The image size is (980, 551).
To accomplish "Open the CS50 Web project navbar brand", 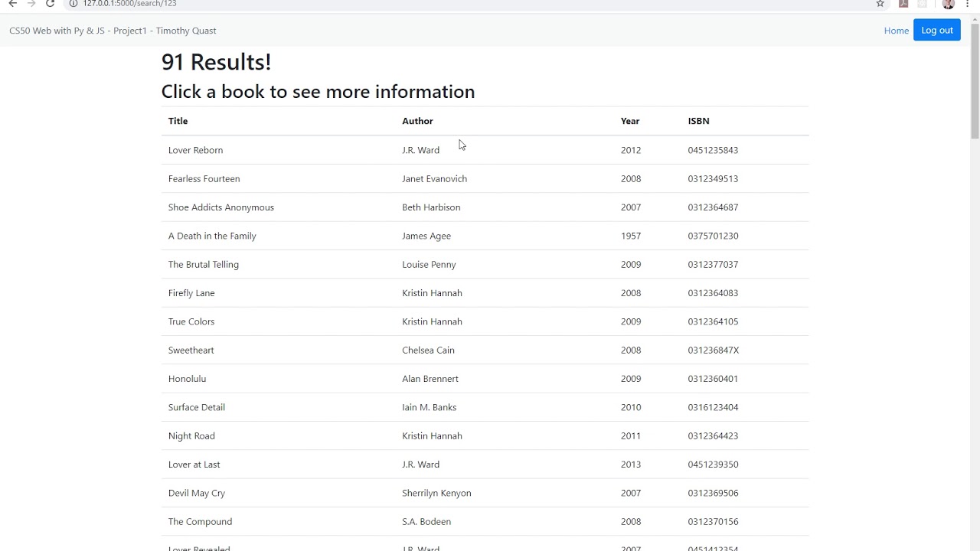I will (113, 31).
